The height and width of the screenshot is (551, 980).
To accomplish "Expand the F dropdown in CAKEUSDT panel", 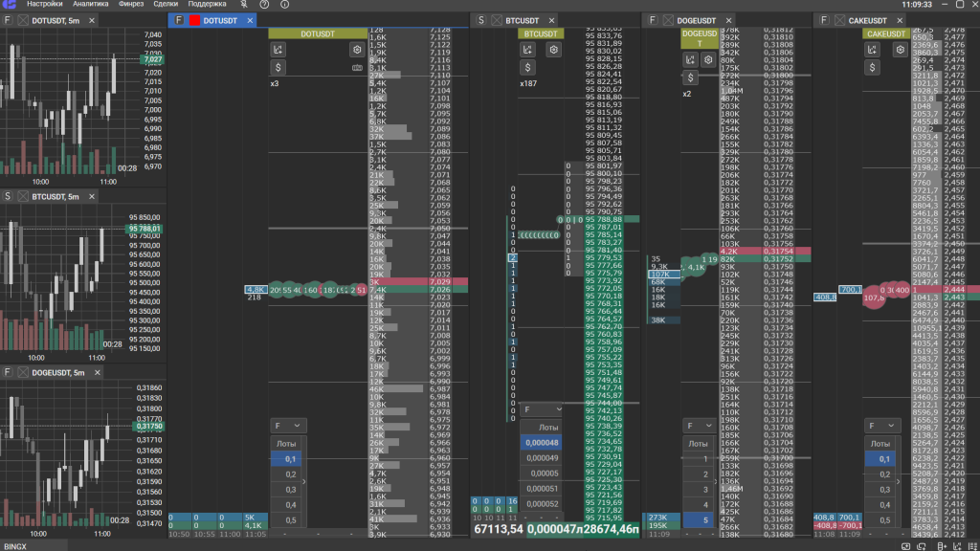I will 882,426.
